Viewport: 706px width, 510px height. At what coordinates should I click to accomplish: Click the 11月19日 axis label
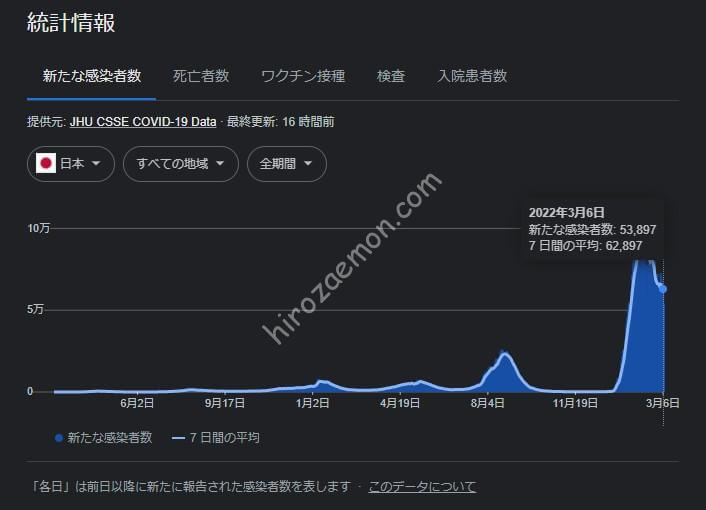click(x=575, y=403)
